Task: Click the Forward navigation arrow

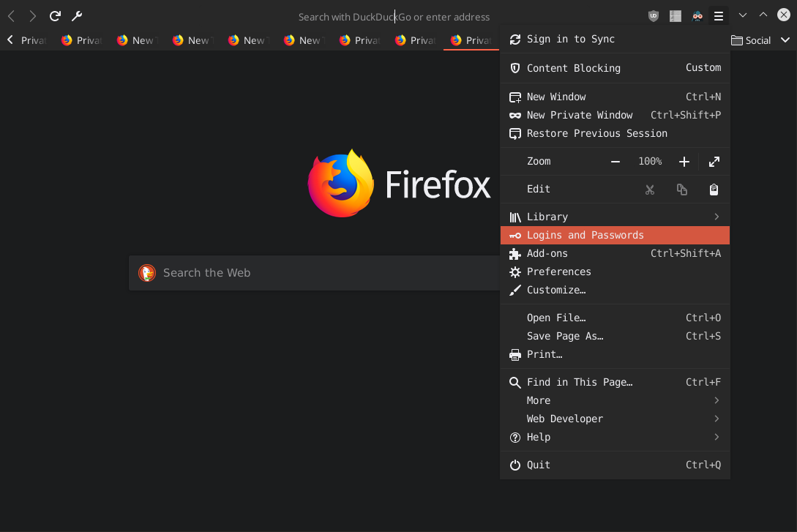Action: [32, 16]
